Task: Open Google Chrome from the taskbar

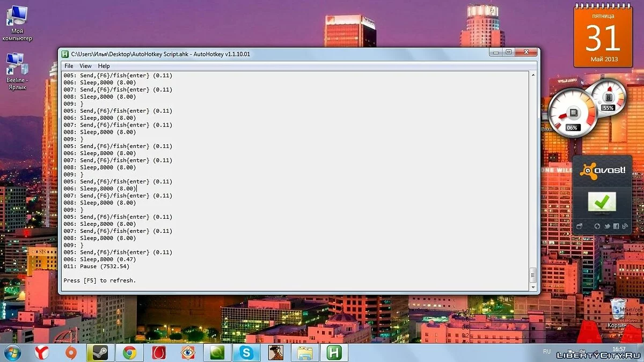Action: point(129,352)
